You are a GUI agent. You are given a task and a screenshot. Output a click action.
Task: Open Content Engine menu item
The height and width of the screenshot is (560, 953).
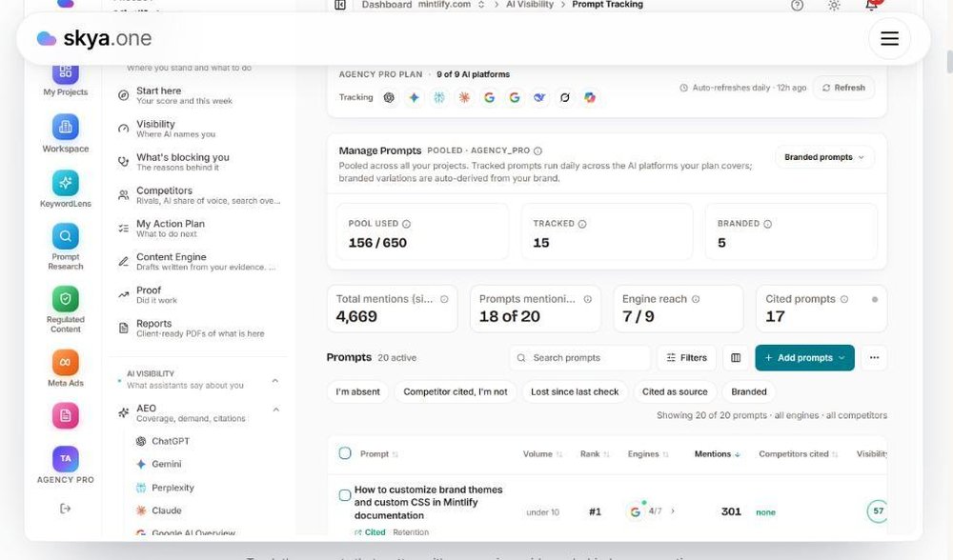click(x=200, y=262)
